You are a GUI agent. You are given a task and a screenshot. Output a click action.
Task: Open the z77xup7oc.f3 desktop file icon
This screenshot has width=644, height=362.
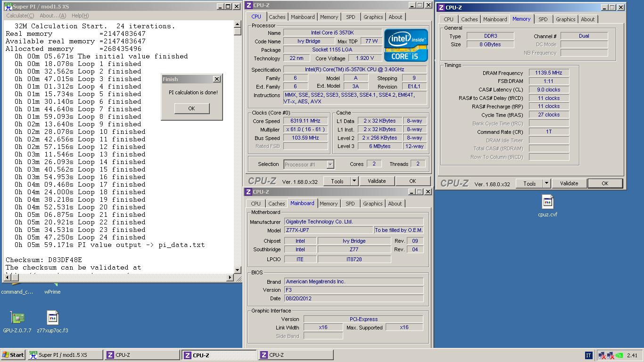[x=52, y=318]
